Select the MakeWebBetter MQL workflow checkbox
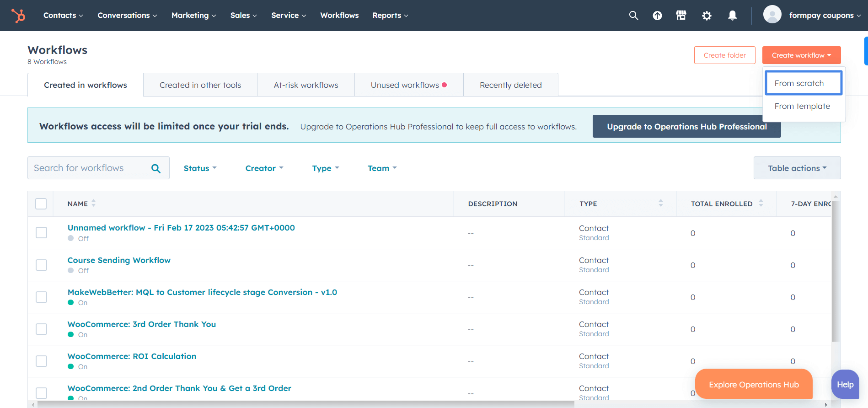 tap(41, 297)
